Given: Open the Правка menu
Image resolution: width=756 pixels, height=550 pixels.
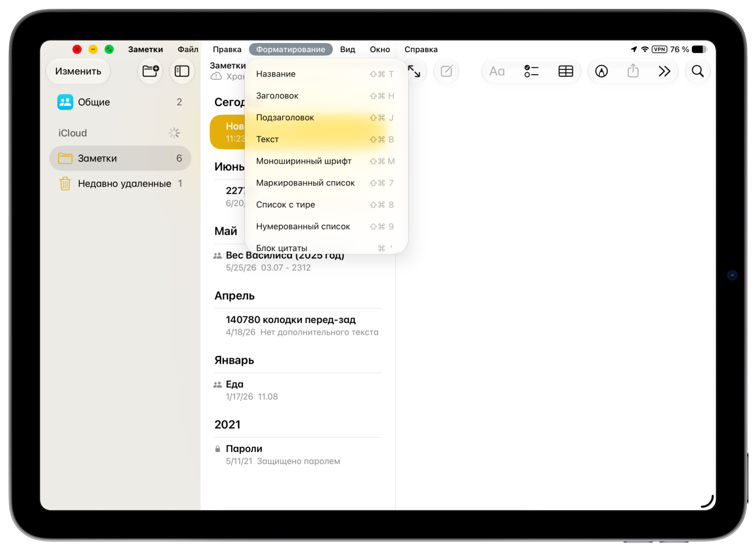Looking at the screenshot, I should click(227, 49).
